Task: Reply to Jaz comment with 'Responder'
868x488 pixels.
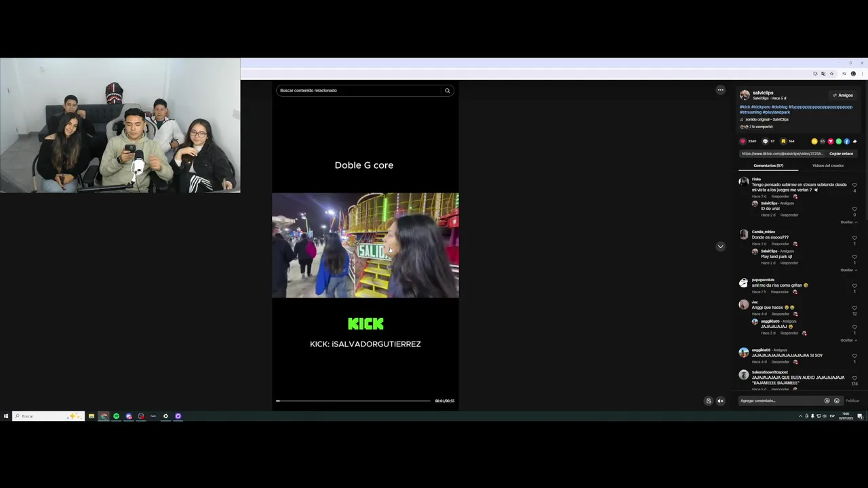Action: tap(780, 314)
